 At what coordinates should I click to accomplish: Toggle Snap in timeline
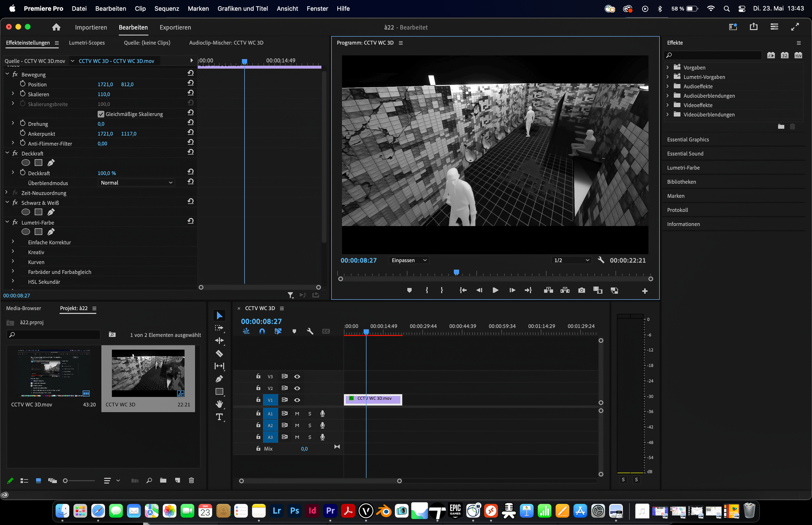click(x=262, y=331)
